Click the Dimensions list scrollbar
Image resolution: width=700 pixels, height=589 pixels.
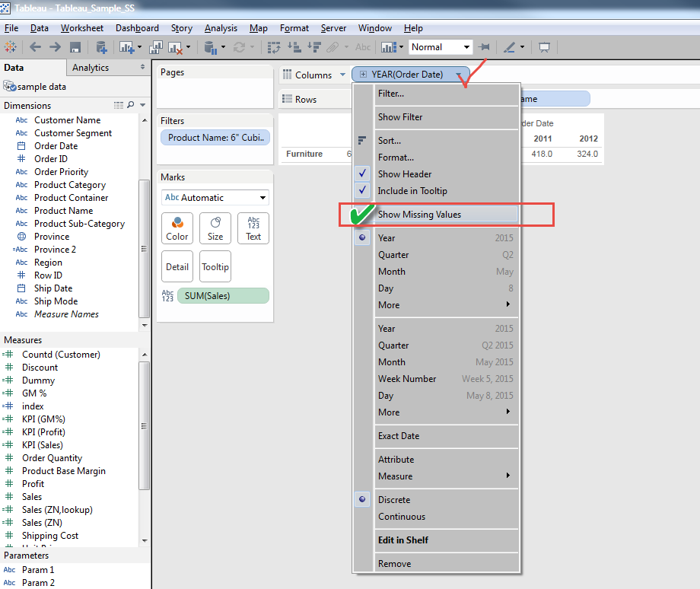pyautogui.click(x=145, y=248)
